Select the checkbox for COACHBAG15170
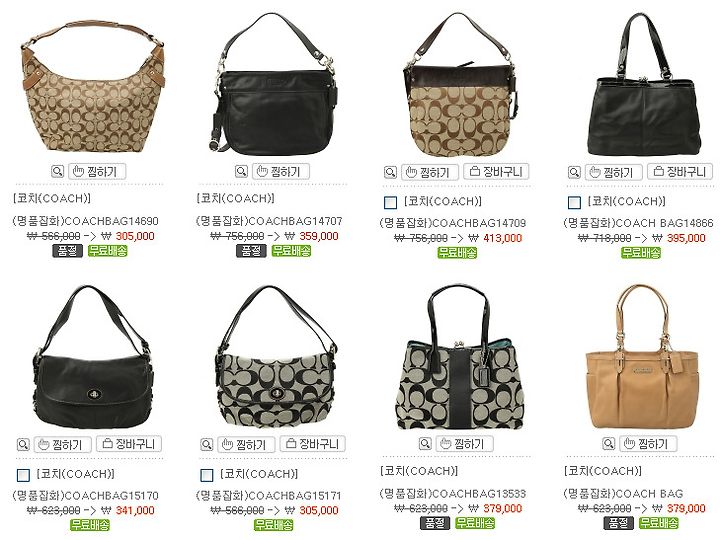 (23, 475)
